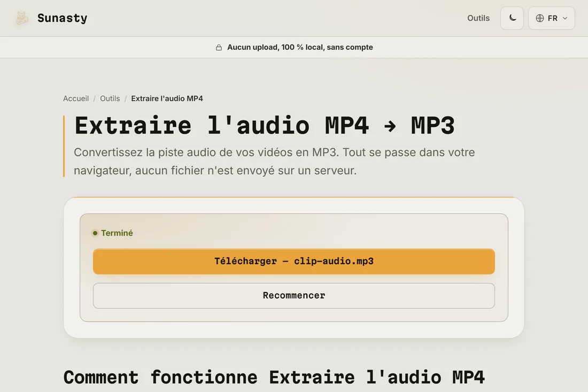Toggle dark mode with the moon icon
This screenshot has height=392, width=588.
click(x=512, y=18)
